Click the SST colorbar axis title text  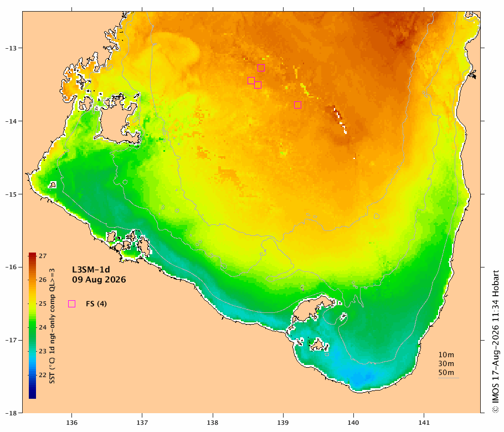coord(52,326)
